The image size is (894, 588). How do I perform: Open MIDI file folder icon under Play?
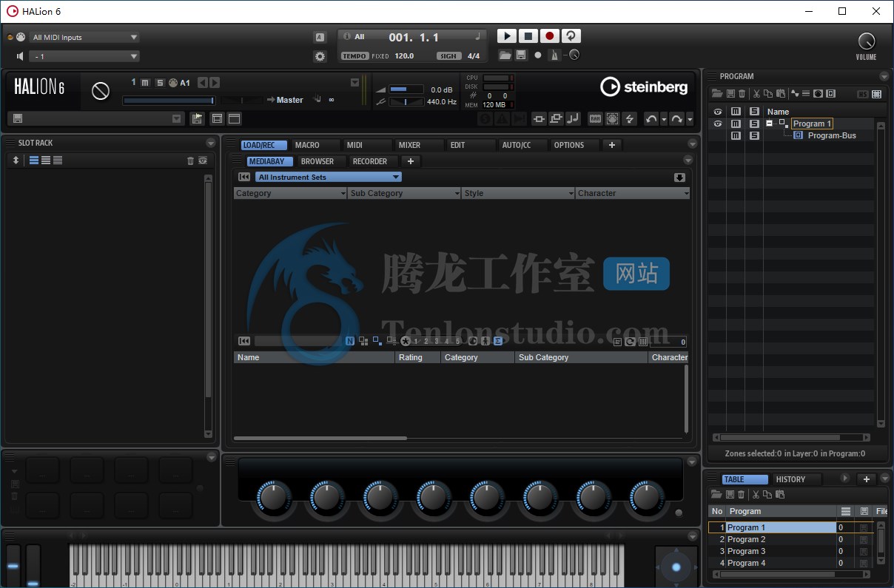coord(505,55)
